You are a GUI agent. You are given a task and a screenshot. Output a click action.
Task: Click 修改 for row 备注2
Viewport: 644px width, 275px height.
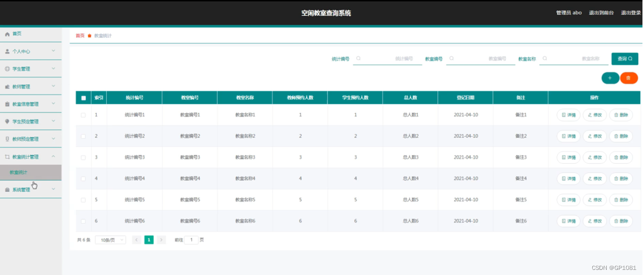[x=594, y=136]
